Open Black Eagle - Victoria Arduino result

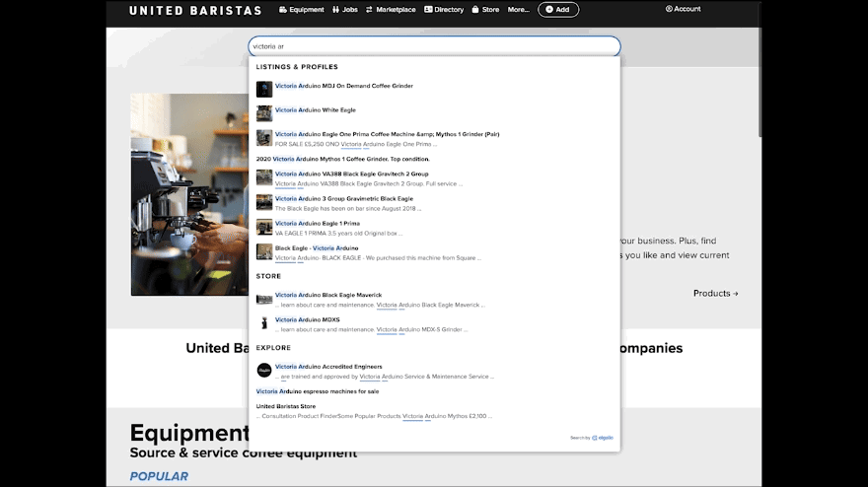point(317,247)
